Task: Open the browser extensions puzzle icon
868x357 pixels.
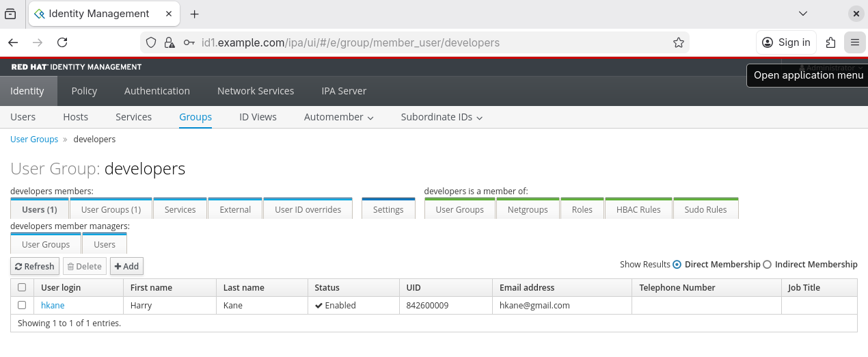Action: coord(831,42)
